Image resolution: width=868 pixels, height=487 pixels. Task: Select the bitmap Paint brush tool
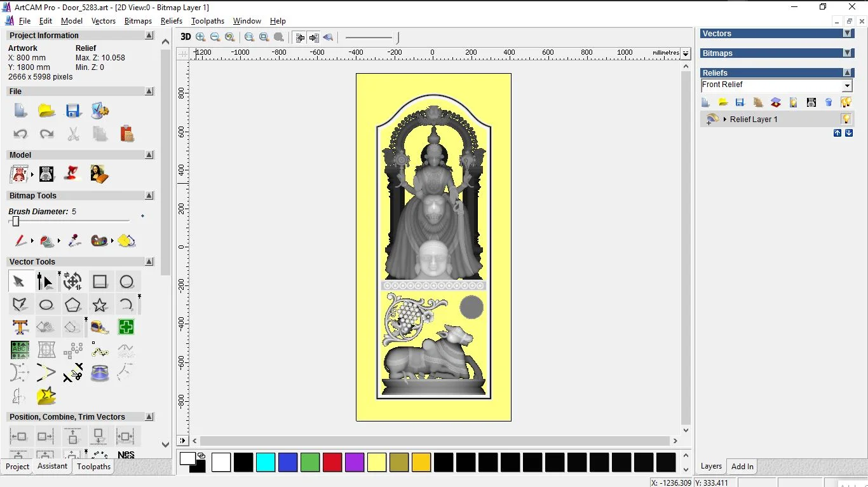(x=20, y=241)
